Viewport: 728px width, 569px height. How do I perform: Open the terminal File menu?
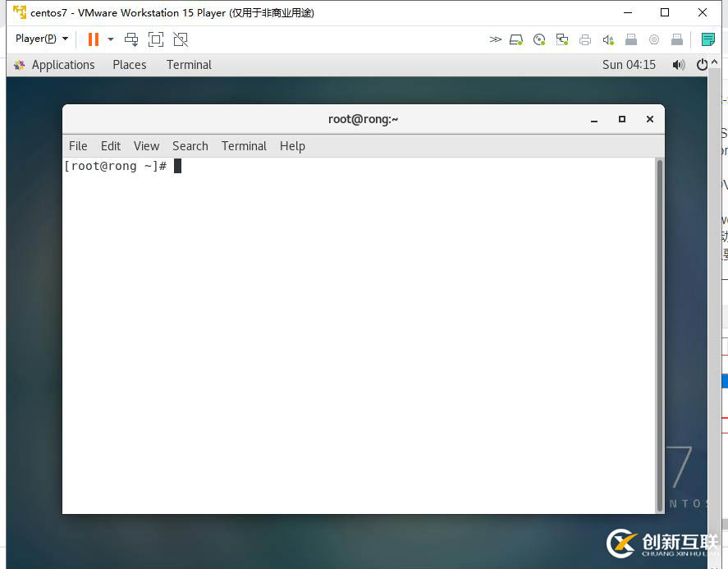pyautogui.click(x=78, y=146)
